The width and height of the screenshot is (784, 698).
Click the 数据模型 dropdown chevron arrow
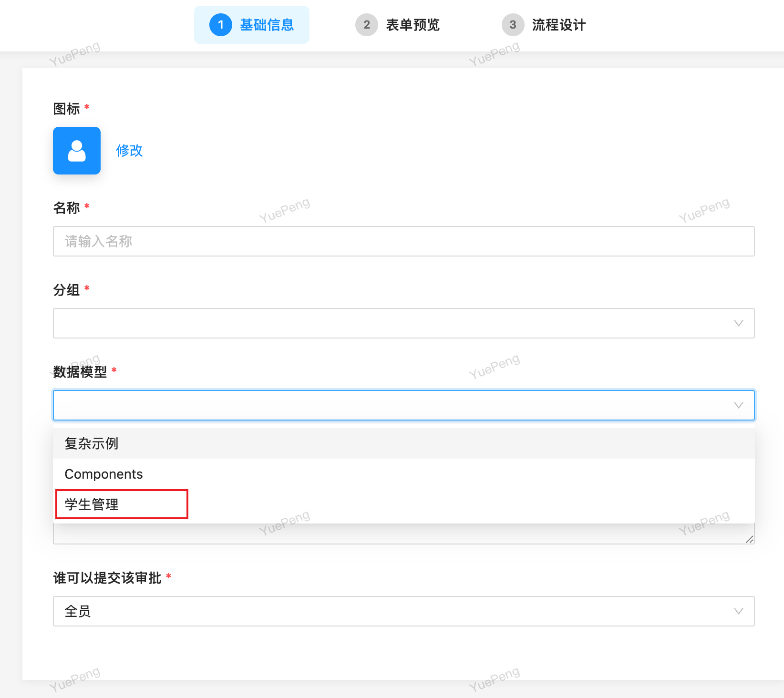pyautogui.click(x=739, y=405)
